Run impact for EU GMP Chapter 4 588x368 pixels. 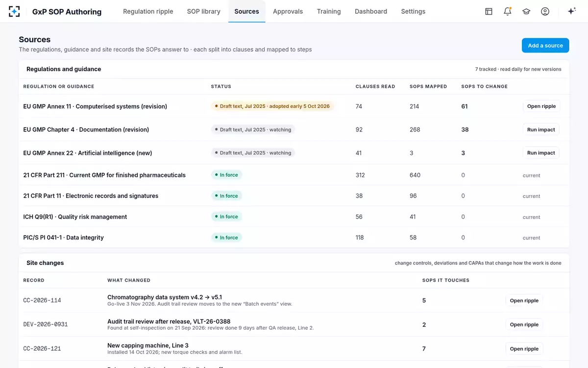tap(541, 130)
